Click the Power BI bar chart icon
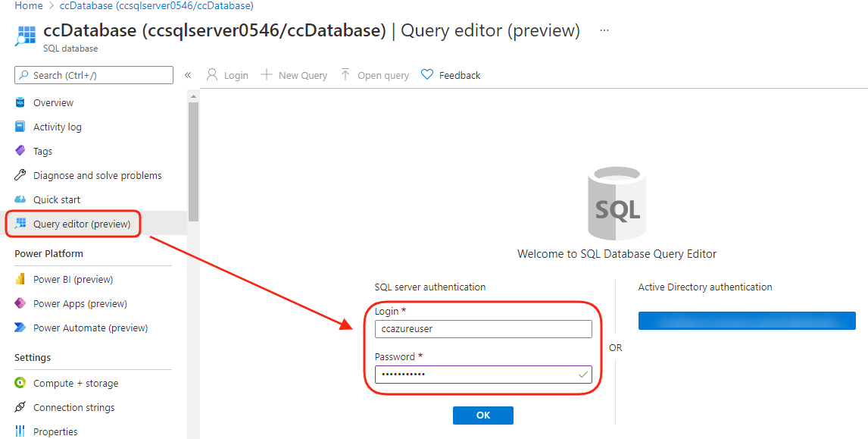Screen dimensions: 868x439 [20, 279]
